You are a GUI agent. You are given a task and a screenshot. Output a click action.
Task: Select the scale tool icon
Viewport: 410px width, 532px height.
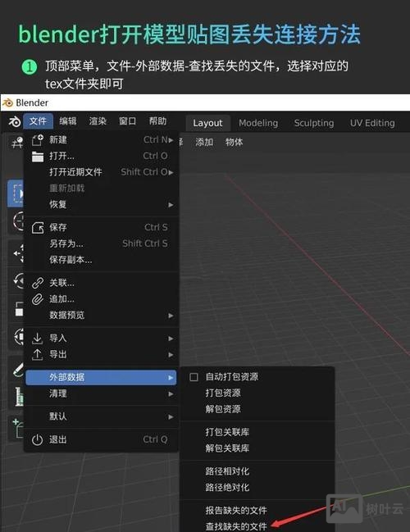[x=17, y=309]
